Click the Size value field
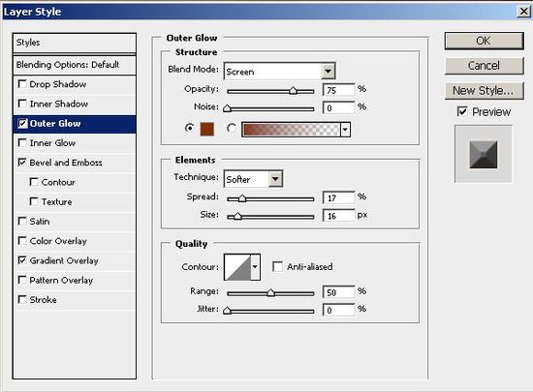Image resolution: width=533 pixels, height=392 pixels. point(338,216)
